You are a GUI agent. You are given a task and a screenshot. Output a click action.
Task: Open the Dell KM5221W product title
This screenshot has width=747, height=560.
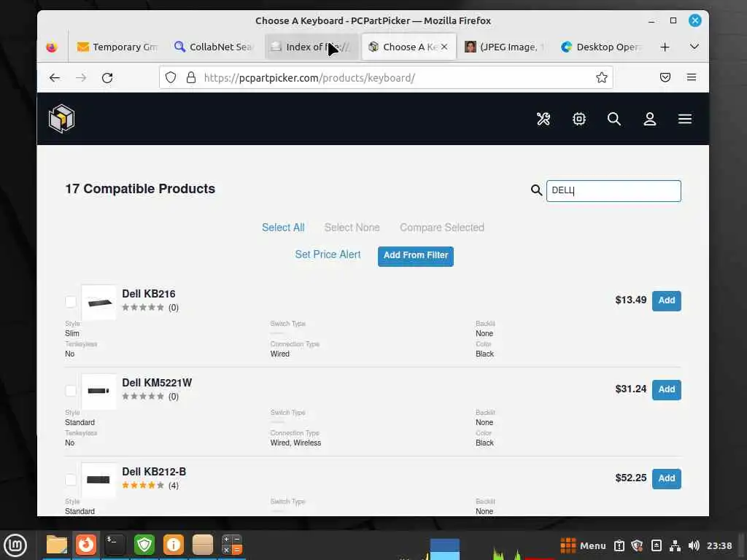click(157, 383)
